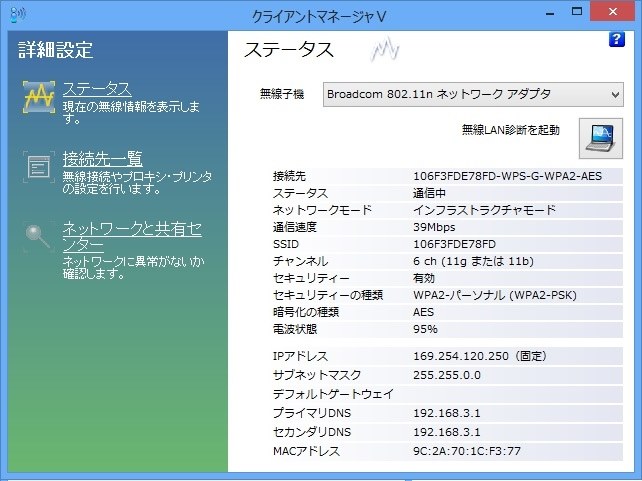
Task: Maximize the クライアントマネージャV window
Action: tap(576, 11)
